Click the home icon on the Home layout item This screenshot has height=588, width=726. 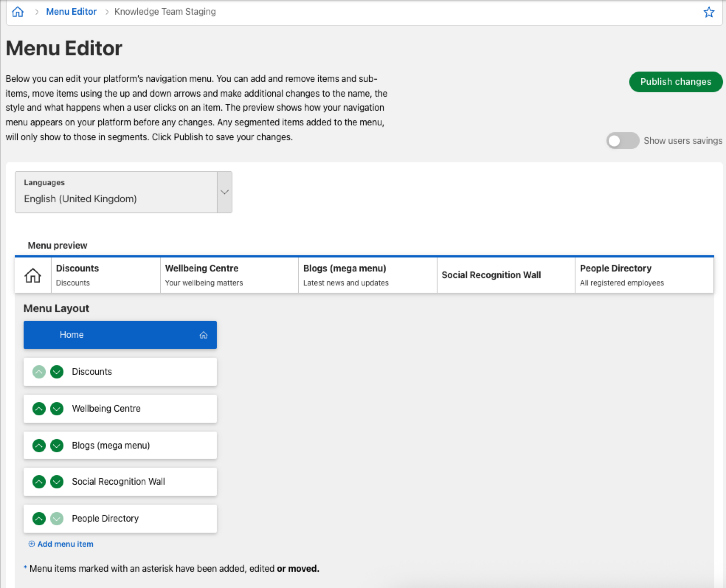[x=203, y=335]
